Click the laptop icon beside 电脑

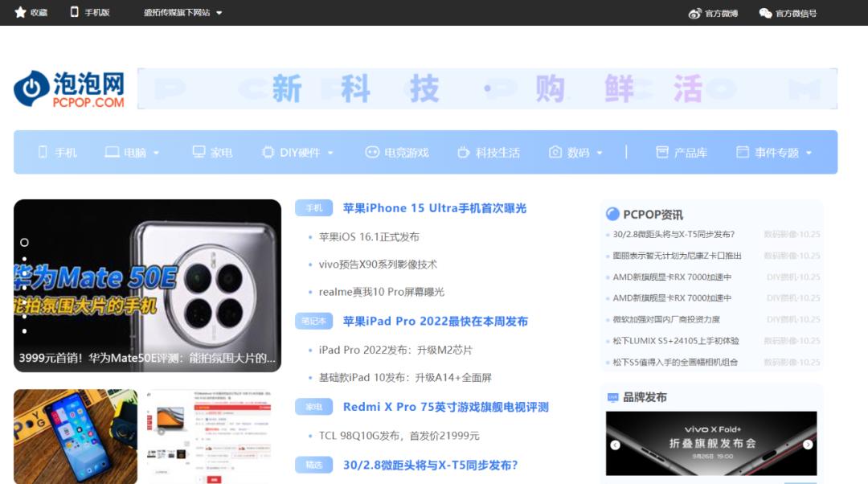pyautogui.click(x=112, y=152)
